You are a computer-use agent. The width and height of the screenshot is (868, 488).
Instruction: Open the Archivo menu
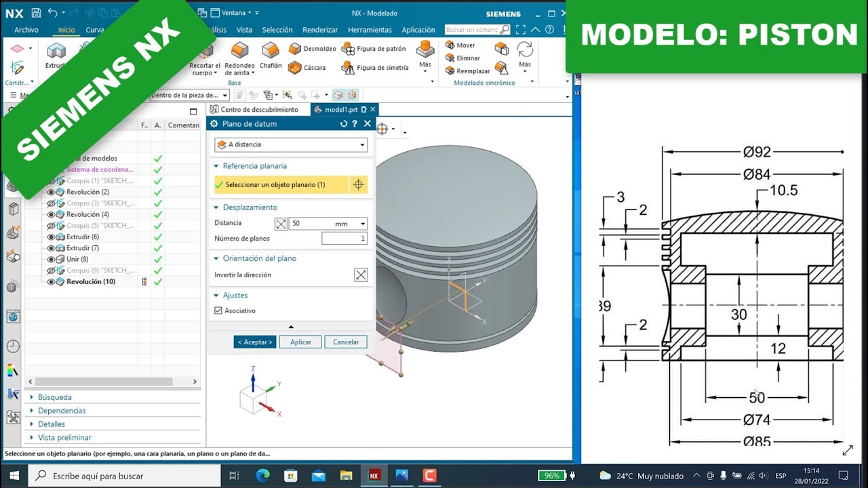coord(26,30)
